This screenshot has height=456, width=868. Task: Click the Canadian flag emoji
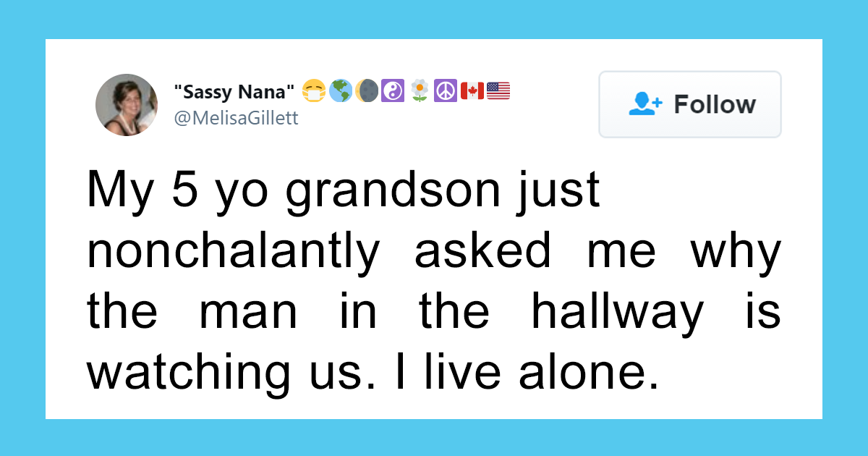tap(472, 91)
